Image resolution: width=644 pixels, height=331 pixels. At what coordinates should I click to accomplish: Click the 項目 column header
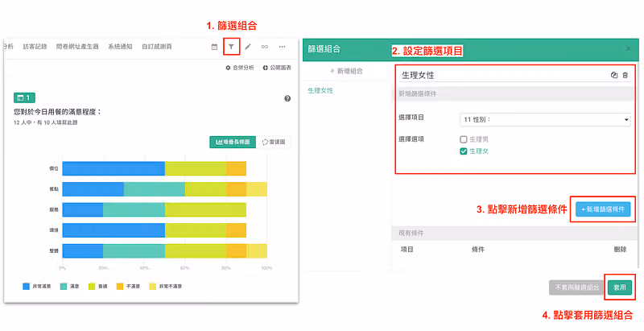point(407,250)
